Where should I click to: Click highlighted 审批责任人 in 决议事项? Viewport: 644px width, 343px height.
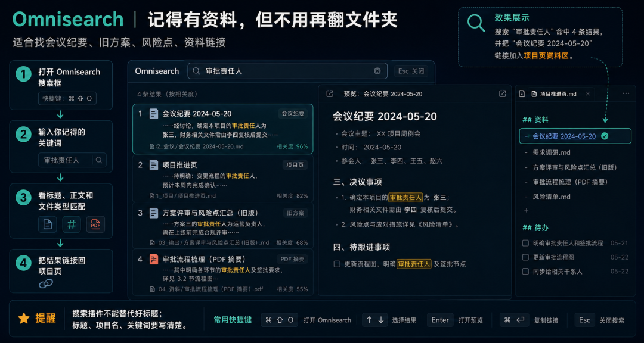(405, 197)
